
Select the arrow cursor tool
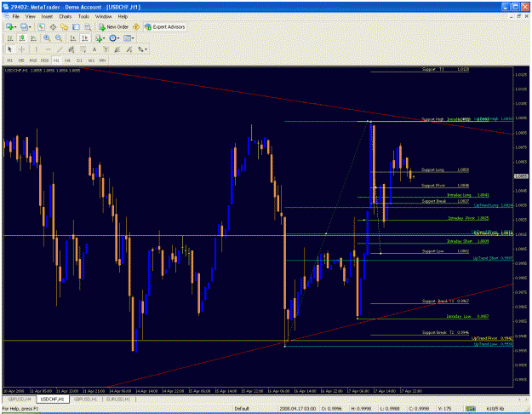pos(10,49)
